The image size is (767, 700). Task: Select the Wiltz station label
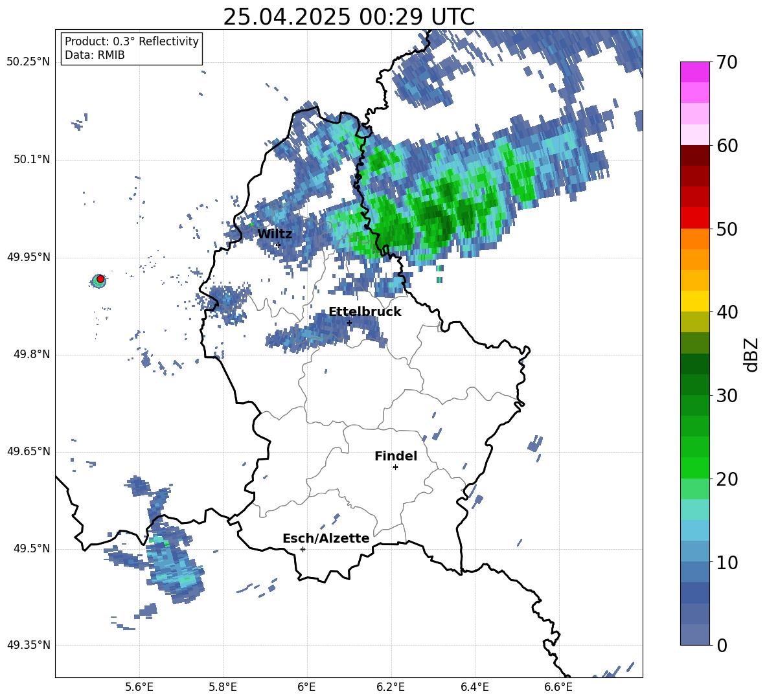pos(275,234)
